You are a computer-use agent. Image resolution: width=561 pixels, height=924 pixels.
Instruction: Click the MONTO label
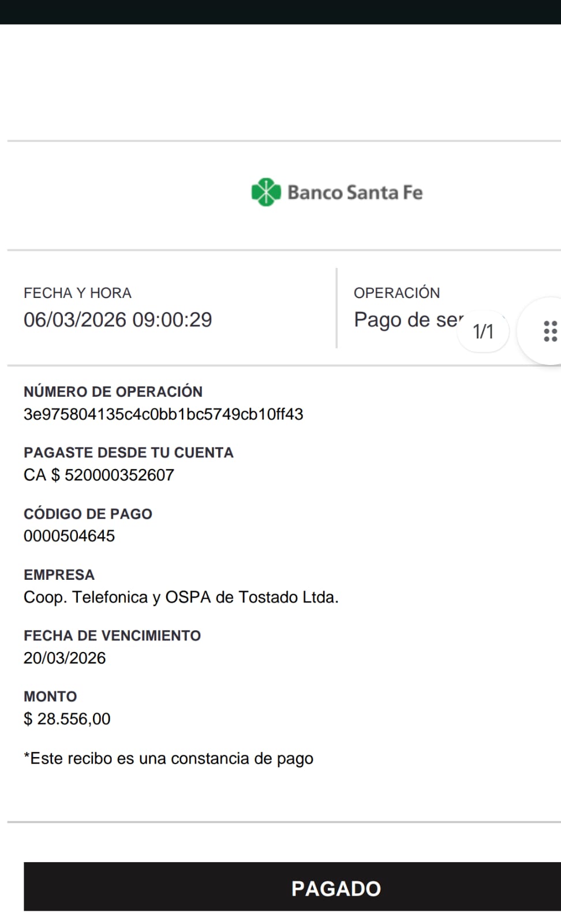[x=50, y=696]
